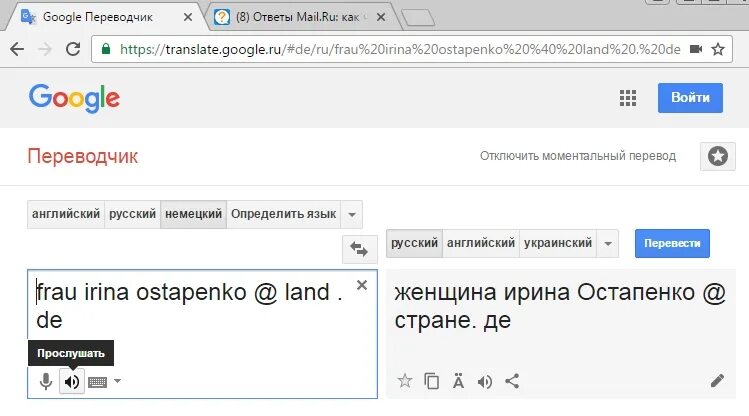
Task: Click the browser back arrow
Action: (x=17, y=49)
